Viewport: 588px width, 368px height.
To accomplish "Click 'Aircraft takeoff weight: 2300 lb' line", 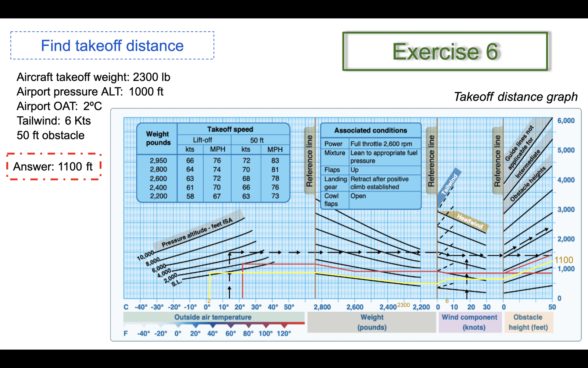I will click(x=93, y=77).
